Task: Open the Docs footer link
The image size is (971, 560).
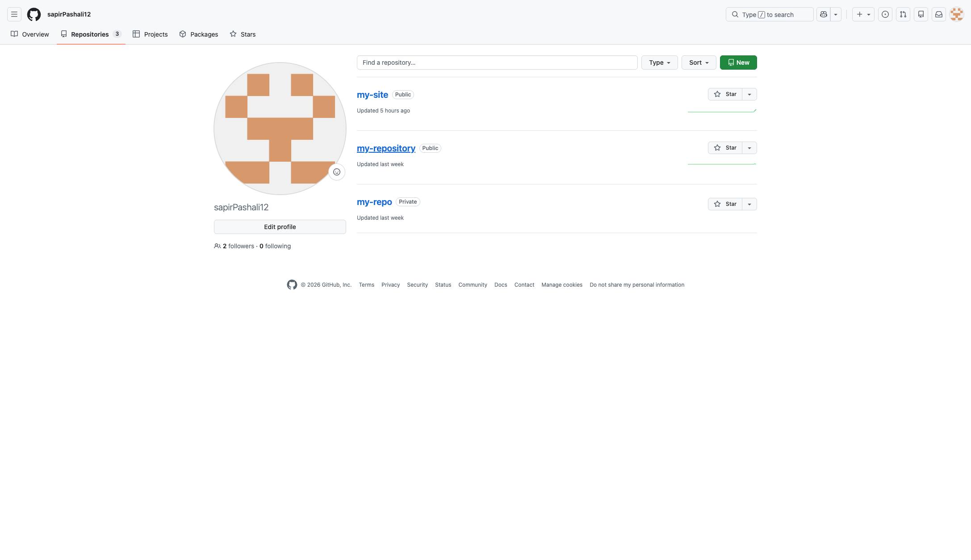Action: [x=501, y=285]
